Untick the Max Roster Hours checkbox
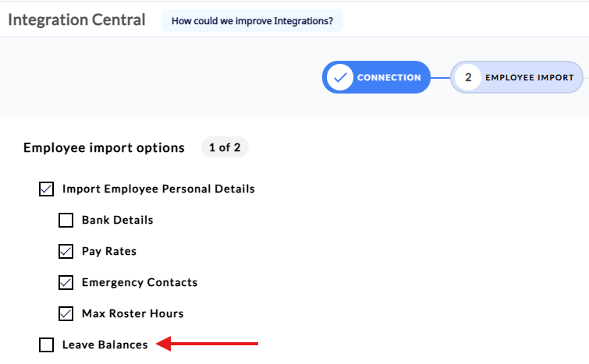The height and width of the screenshot is (364, 589). click(x=66, y=313)
